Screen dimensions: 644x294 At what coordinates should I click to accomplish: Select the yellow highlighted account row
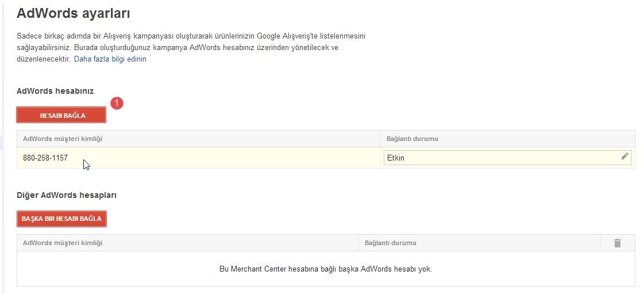click(230, 158)
